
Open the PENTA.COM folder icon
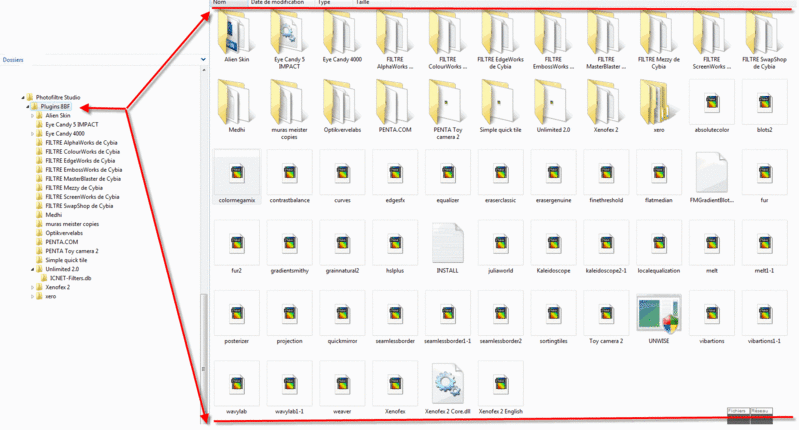pyautogui.click(x=395, y=102)
